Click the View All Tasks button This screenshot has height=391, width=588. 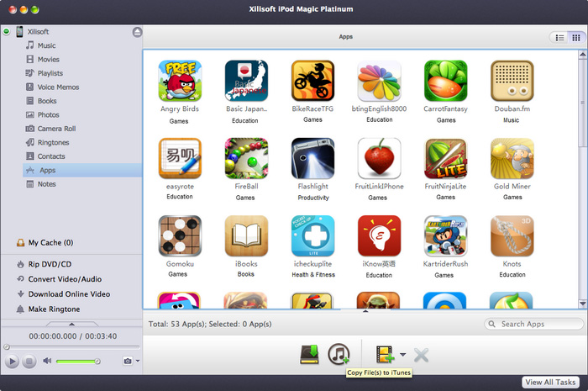[550, 382]
